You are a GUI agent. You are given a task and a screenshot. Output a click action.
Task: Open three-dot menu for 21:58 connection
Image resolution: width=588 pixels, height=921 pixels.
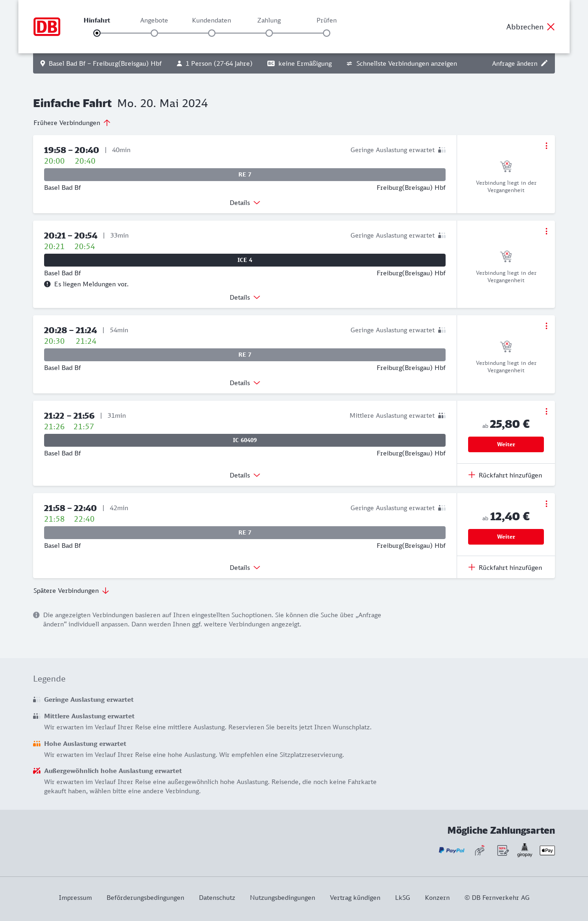tap(546, 504)
